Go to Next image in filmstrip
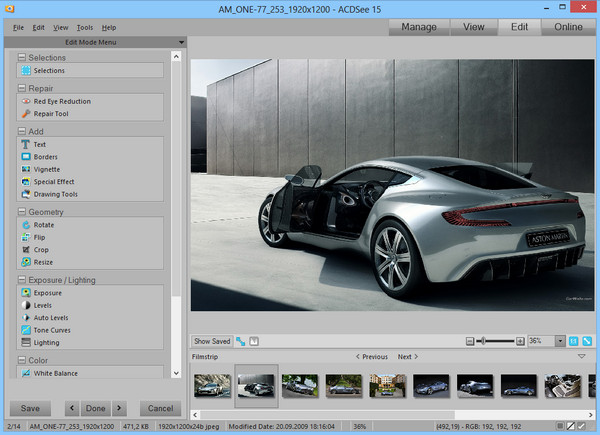Screen dimensions: 600x435 point(408,356)
